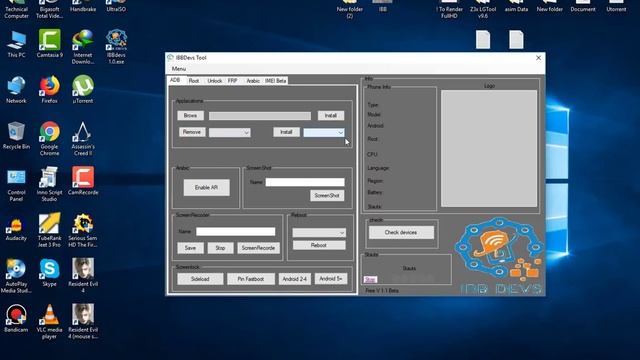Focus the ScreenRecorder Name field
The image size is (640, 360).
[236, 231]
